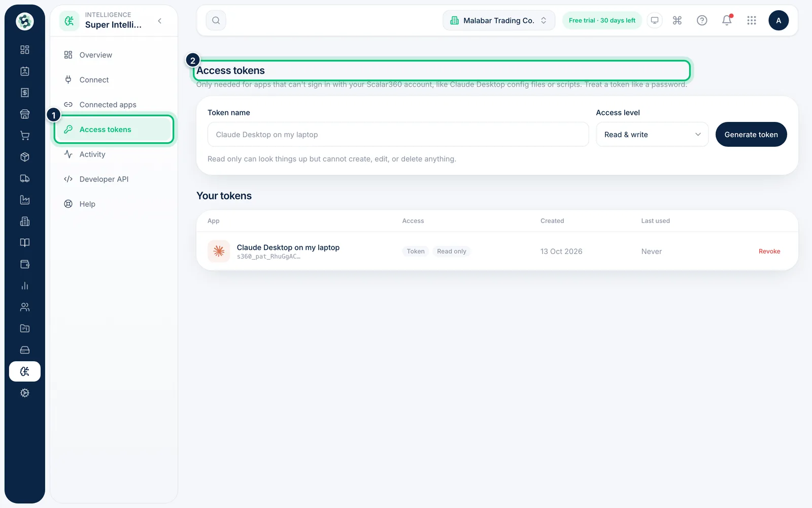Open the dashboard grid icon in dark sidebar
Screen dimensions: 812x508
pos(24,50)
